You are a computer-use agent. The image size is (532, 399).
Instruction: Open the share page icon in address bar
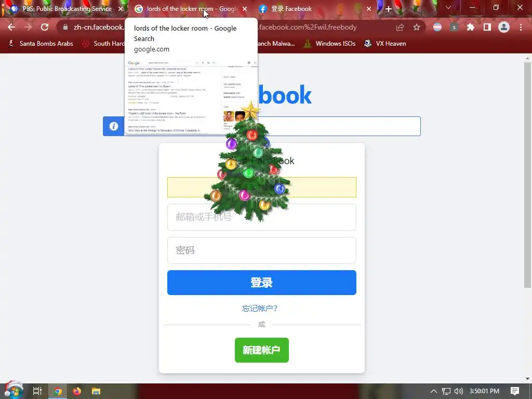tap(400, 27)
